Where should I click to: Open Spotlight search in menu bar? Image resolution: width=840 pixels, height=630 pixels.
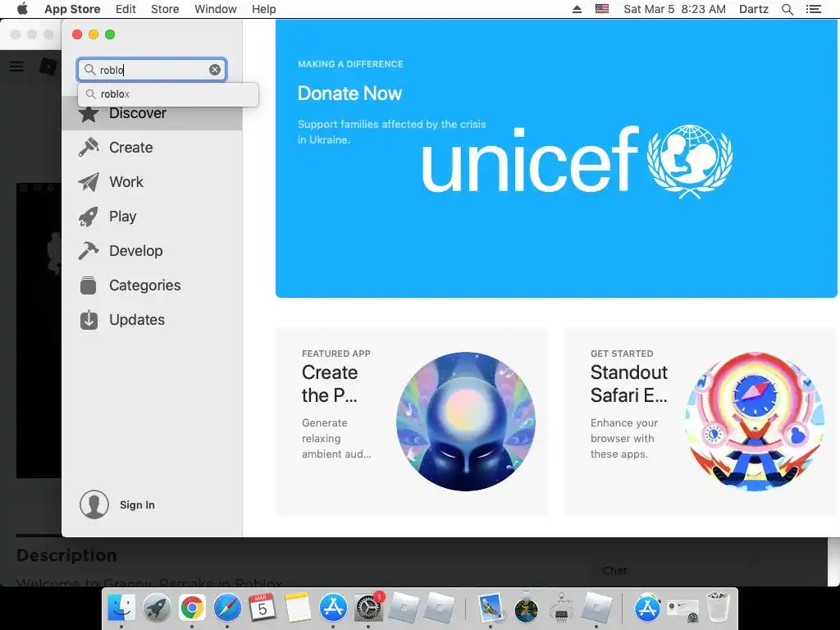pos(787,9)
